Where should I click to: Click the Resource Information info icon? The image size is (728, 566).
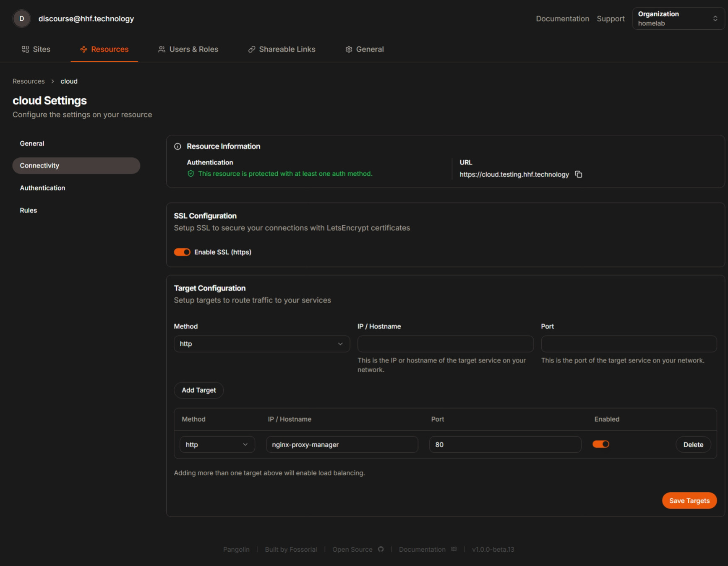178,146
